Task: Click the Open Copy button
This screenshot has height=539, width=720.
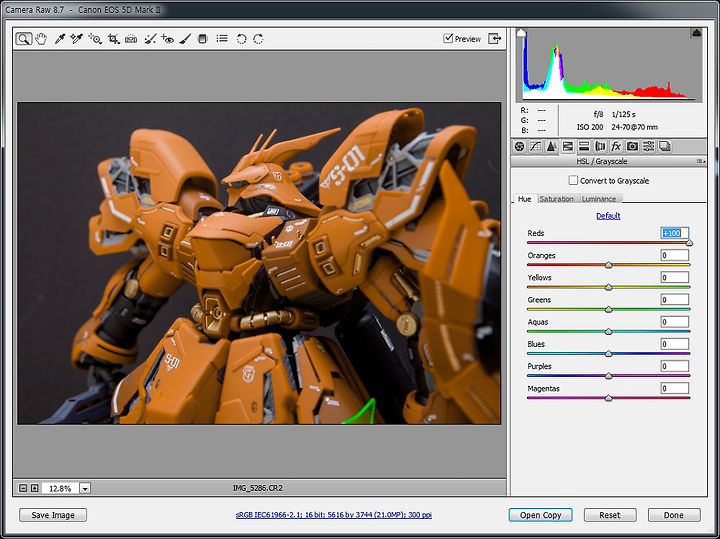Action: 540,515
